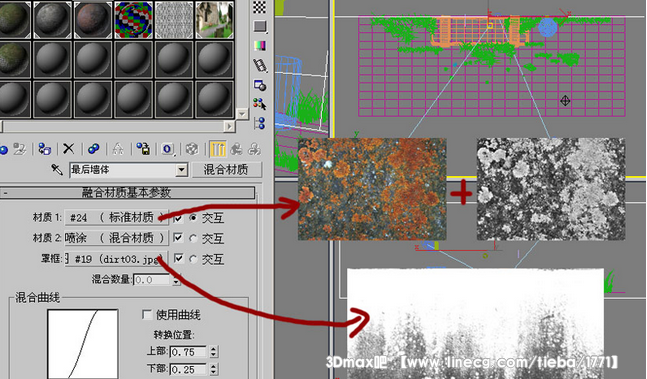Open 材质 2 喷涂 混合材质 button

(x=116, y=238)
